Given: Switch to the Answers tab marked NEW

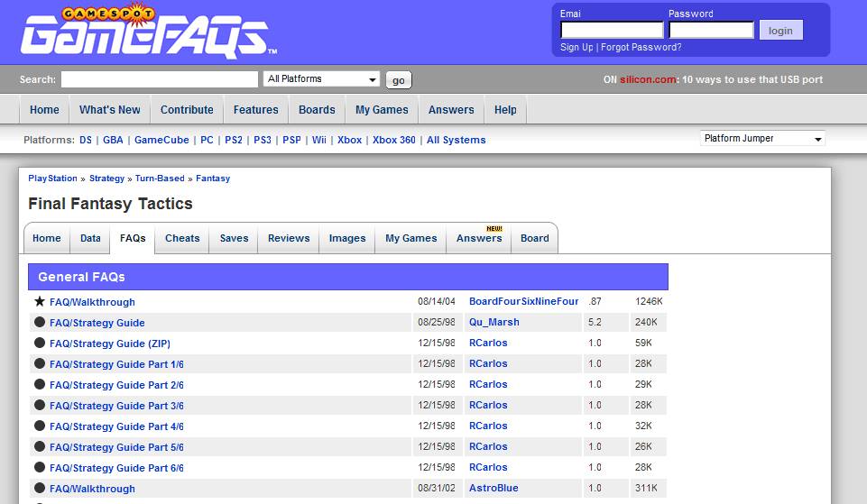Looking at the screenshot, I should point(479,238).
